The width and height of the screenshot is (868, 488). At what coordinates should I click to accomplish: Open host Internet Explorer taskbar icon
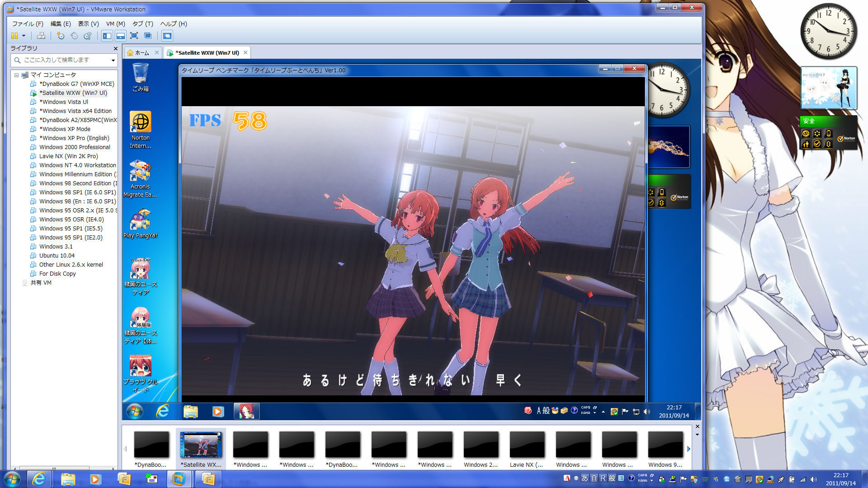[39, 479]
